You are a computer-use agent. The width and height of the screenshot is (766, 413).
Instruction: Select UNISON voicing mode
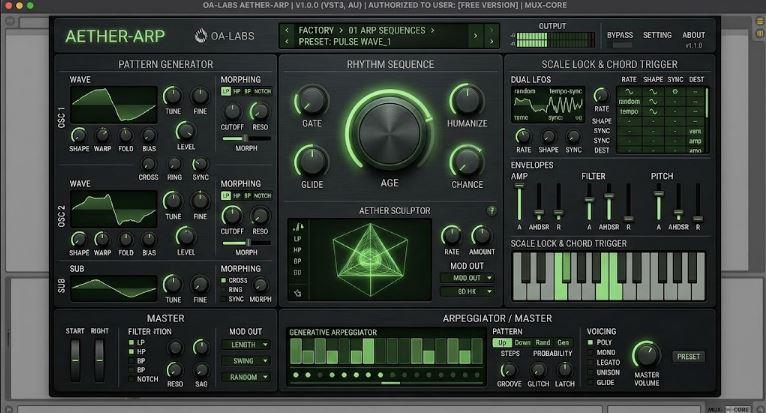pyautogui.click(x=590, y=372)
